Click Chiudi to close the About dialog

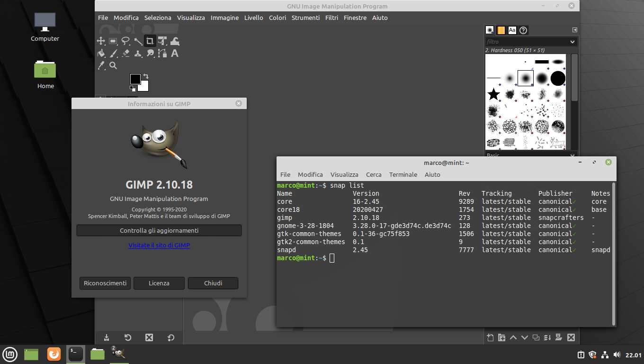point(213,283)
